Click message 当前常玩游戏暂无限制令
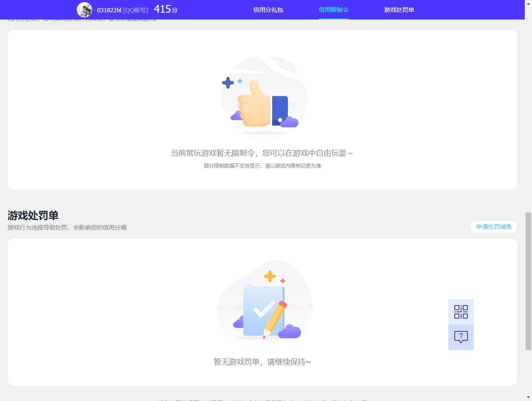 tap(213, 153)
